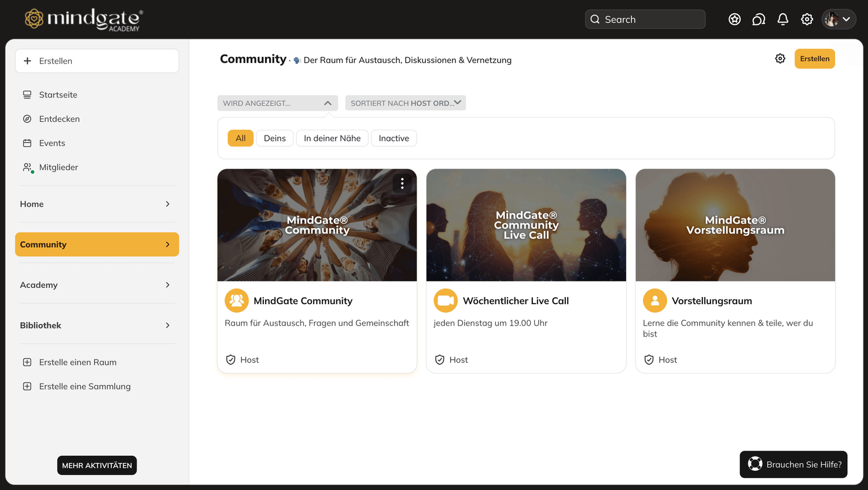Screen dimensions: 868x490
Task: Click Erstelle einen Raum link
Action: [78, 363]
